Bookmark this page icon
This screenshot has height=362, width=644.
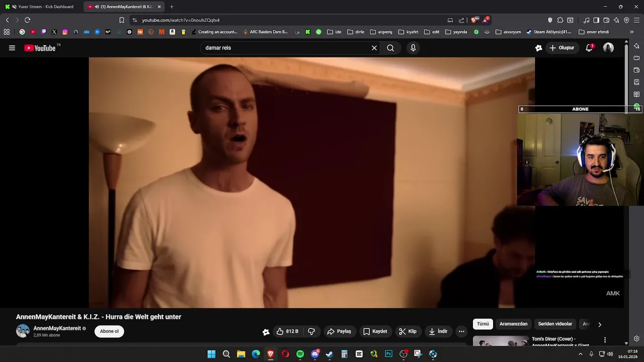coord(121,20)
